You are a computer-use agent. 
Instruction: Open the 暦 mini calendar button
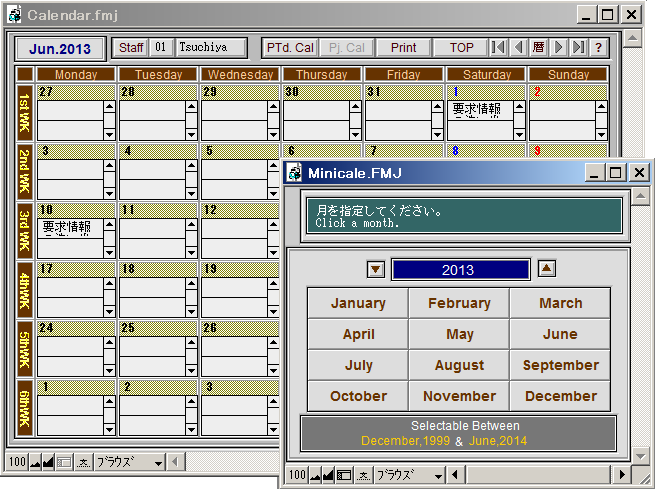click(538, 47)
